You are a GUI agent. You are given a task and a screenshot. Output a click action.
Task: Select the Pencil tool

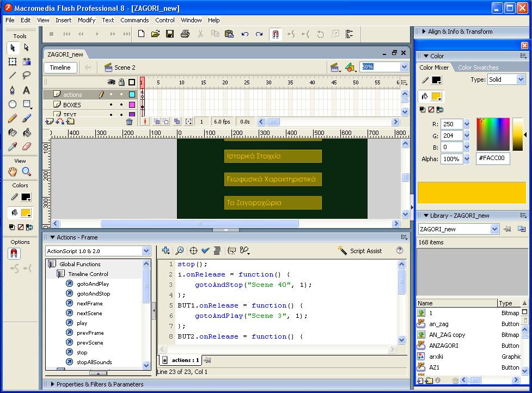[x=13, y=118]
